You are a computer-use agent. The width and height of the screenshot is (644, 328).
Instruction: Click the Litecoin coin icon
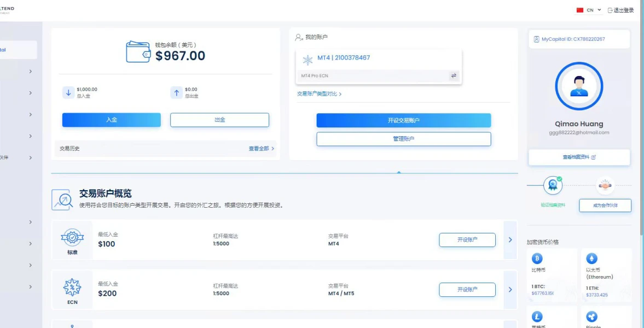(537, 317)
